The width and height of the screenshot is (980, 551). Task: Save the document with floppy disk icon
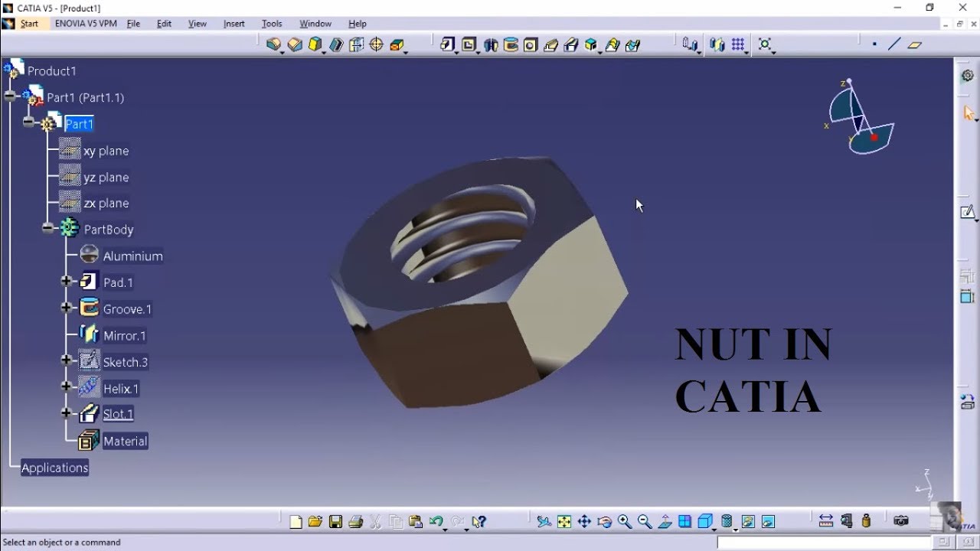335,522
